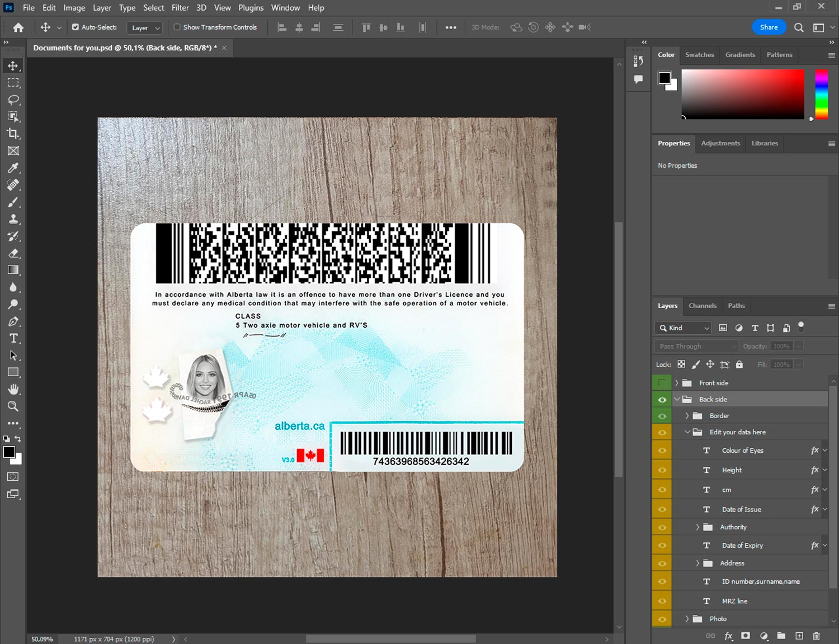Click the blue Share button
This screenshot has width=839, height=644.
coord(768,27)
